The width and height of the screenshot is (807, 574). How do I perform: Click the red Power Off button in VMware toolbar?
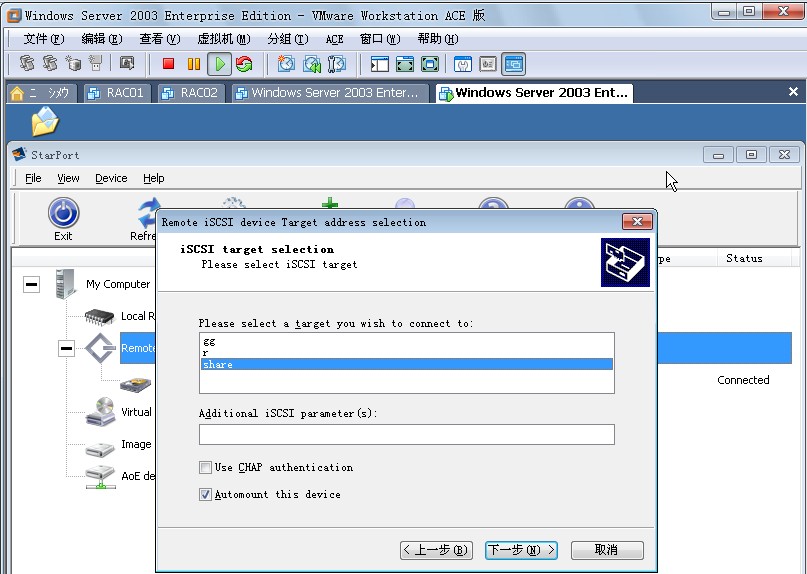tap(168, 64)
